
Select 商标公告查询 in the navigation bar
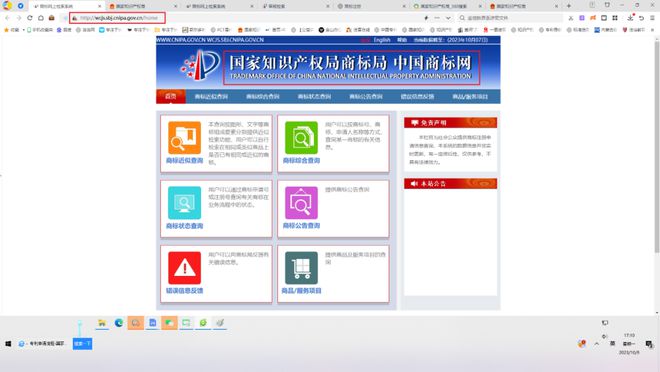[366, 97]
